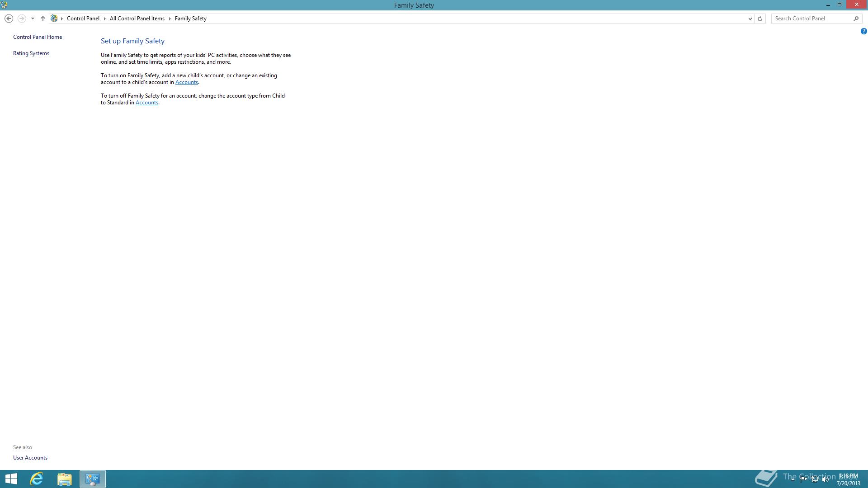Refresh the Family Safety page
Image resolution: width=868 pixels, height=488 pixels.
point(760,19)
